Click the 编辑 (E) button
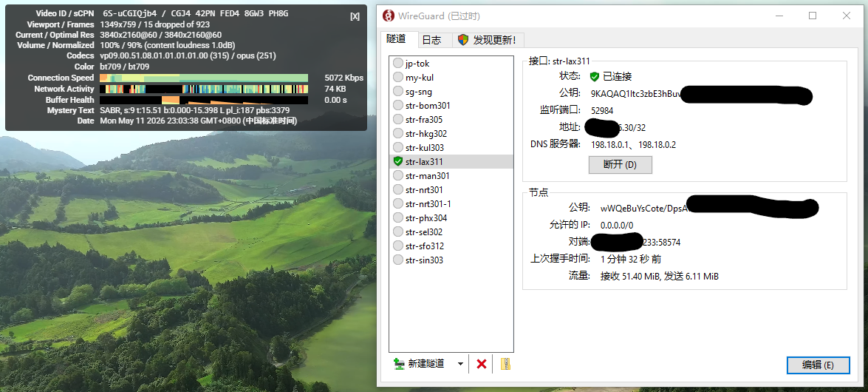 coord(819,365)
